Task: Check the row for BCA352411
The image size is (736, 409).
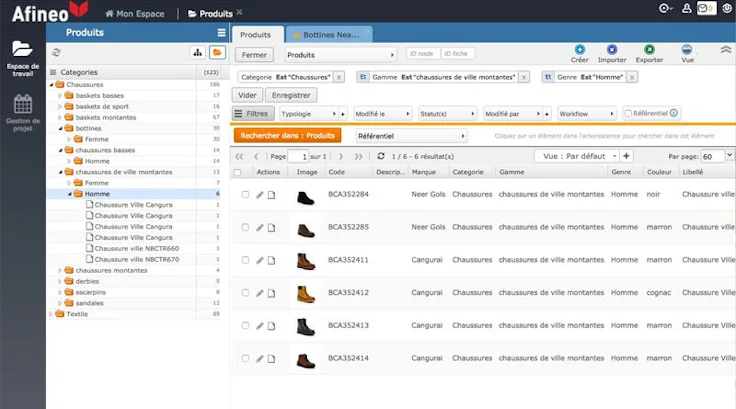Action: tap(245, 260)
